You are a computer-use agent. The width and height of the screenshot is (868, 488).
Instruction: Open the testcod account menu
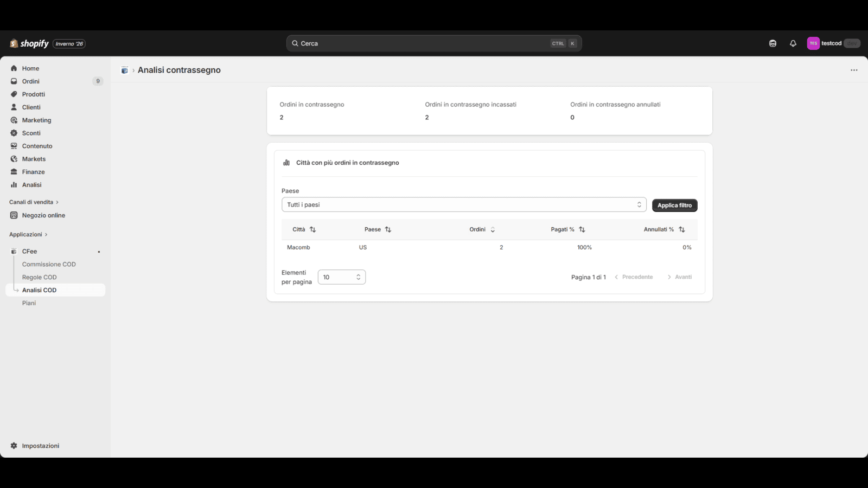(x=834, y=43)
